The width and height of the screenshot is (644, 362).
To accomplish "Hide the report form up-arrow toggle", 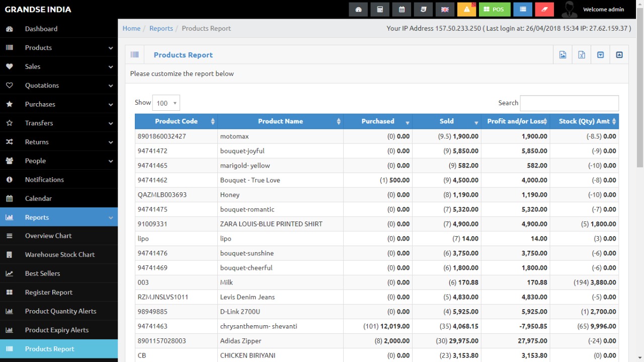I will click(x=619, y=55).
